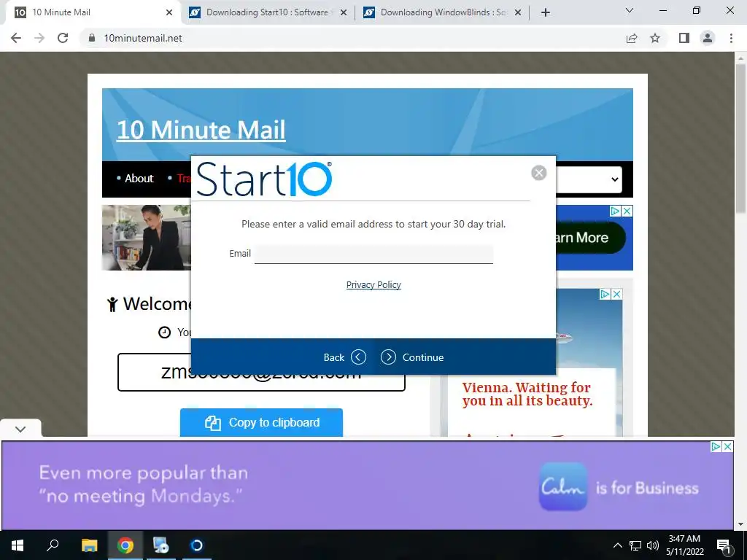
Task: Open the language dropdown in nav bar
Action: click(589, 179)
